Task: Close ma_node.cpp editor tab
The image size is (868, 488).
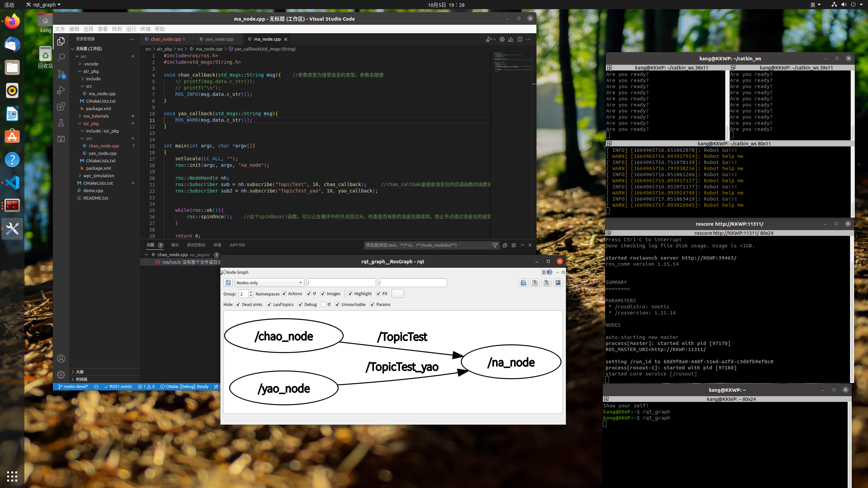Action: click(x=285, y=39)
